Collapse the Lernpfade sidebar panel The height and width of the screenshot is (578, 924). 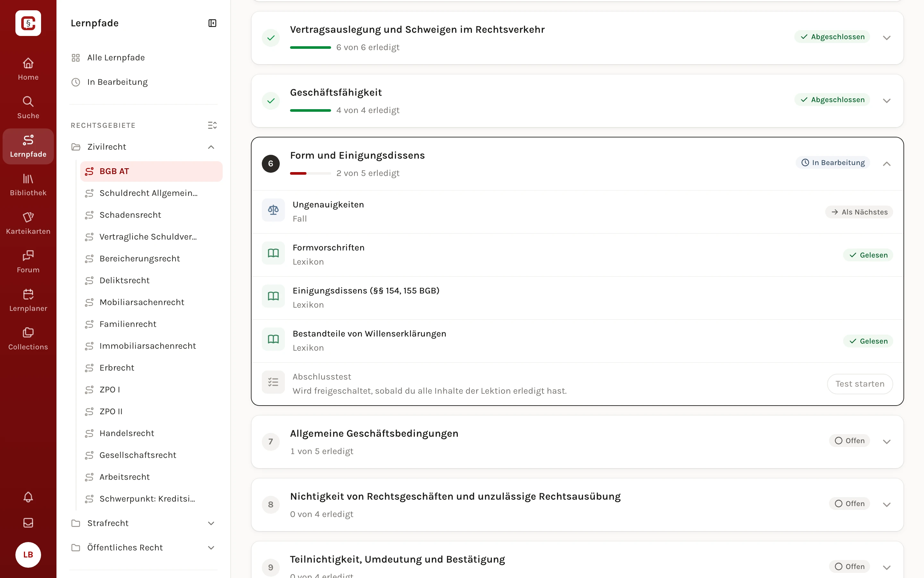pos(212,23)
